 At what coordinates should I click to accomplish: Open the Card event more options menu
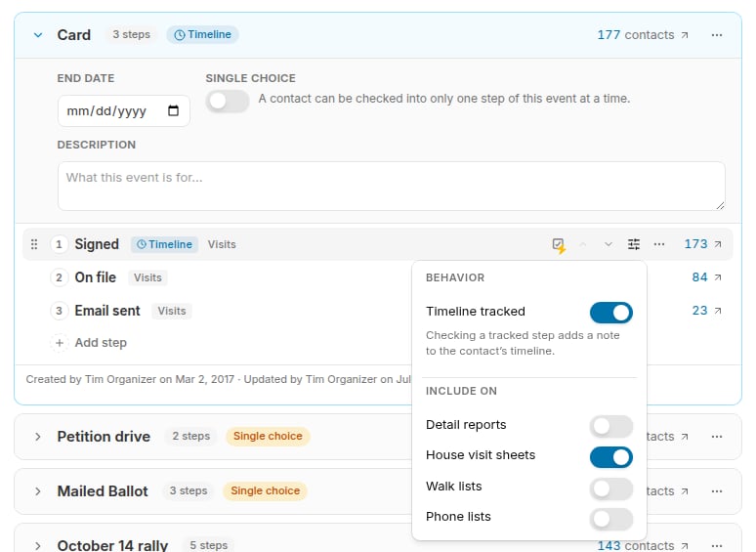pyautogui.click(x=717, y=35)
